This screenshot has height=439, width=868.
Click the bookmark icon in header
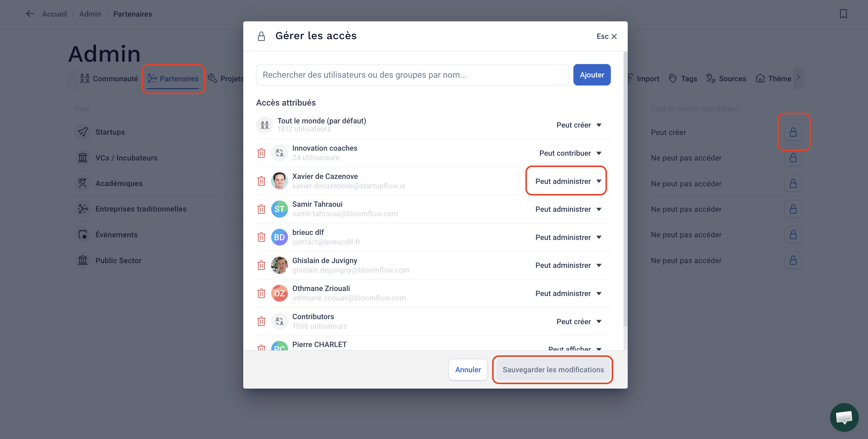coord(843,14)
